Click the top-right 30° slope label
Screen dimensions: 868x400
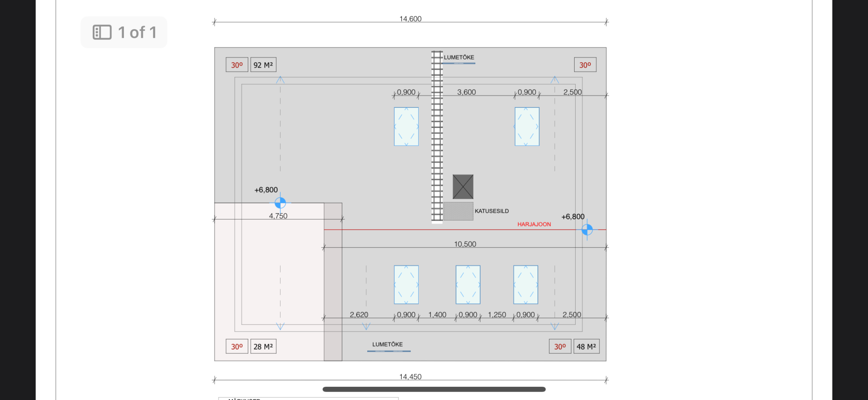click(x=585, y=65)
